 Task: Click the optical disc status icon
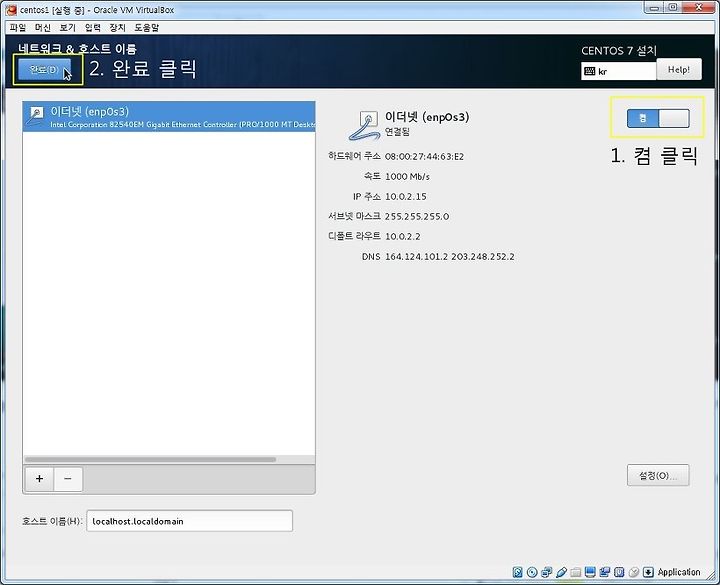point(532,572)
